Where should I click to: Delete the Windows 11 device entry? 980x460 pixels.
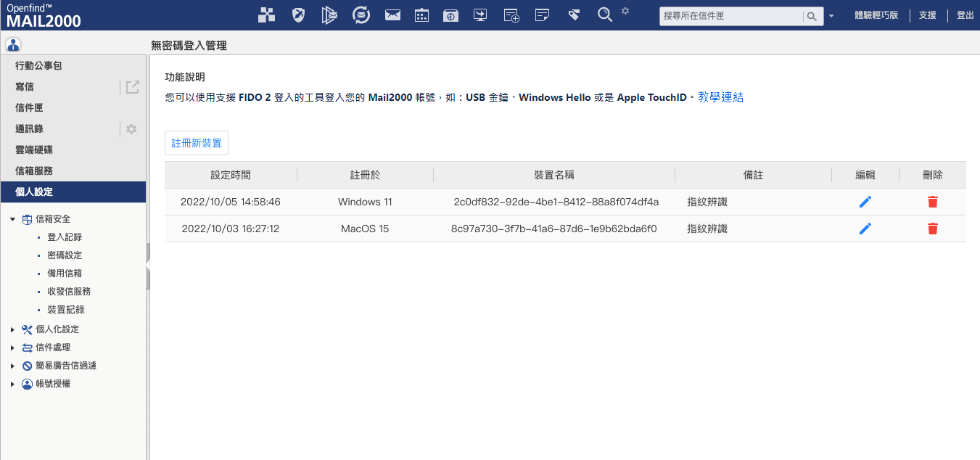coord(932,202)
